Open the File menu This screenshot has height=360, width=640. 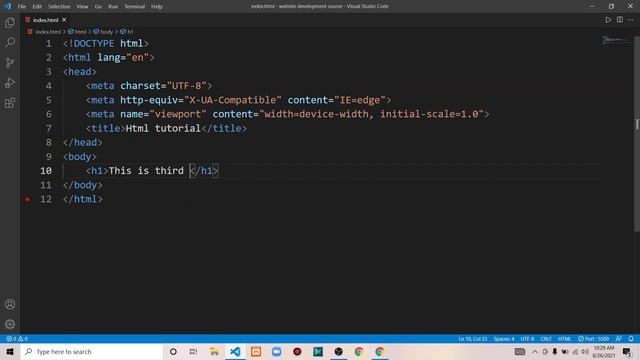pos(22,6)
